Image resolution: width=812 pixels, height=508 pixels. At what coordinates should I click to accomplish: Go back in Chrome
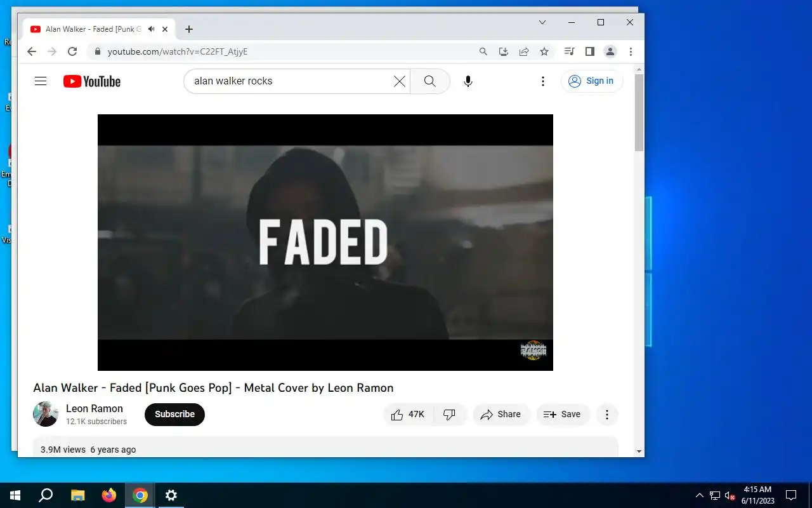pyautogui.click(x=32, y=51)
